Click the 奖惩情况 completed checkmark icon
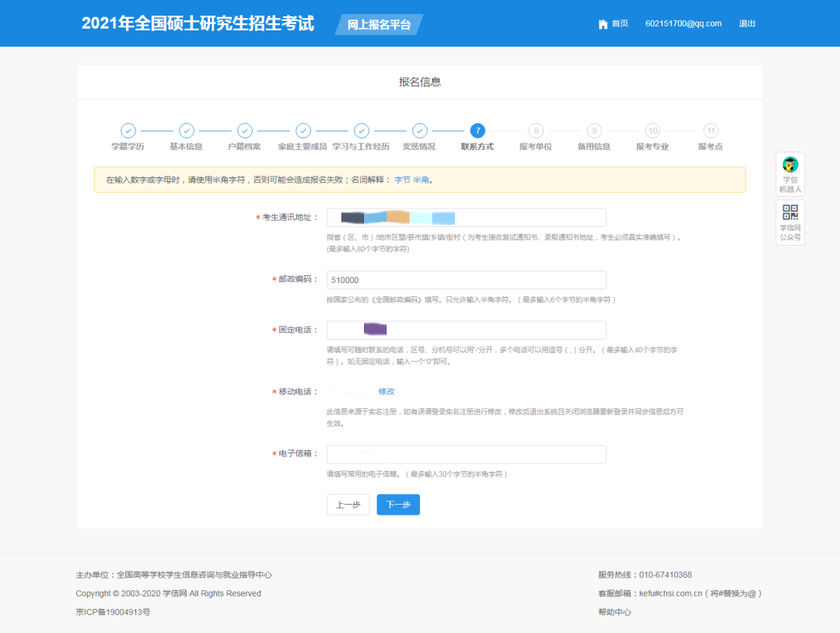 [419, 131]
